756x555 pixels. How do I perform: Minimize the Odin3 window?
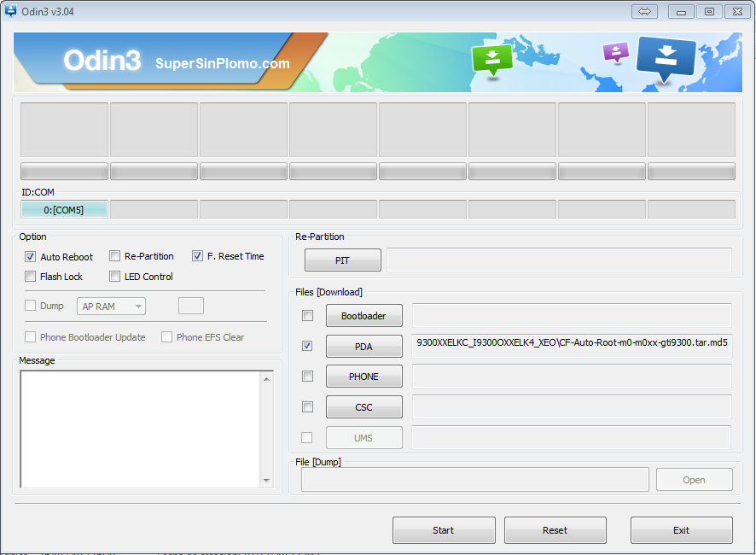tap(681, 12)
